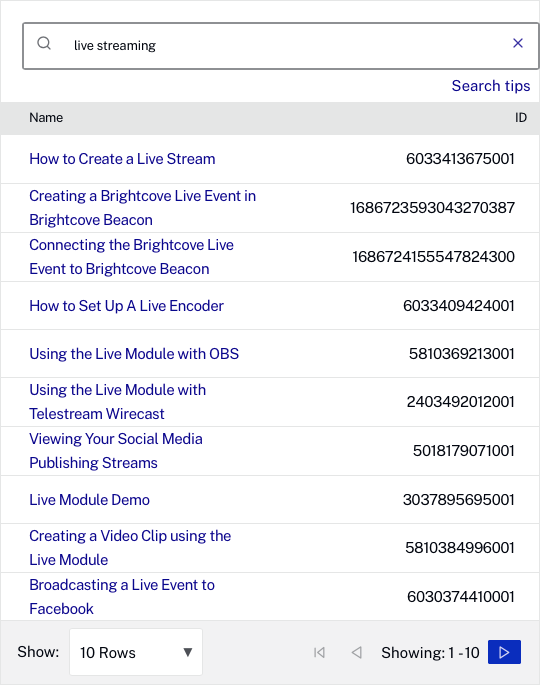This screenshot has height=685, width=540.
Task: Open the Search tips link
Action: click(491, 86)
